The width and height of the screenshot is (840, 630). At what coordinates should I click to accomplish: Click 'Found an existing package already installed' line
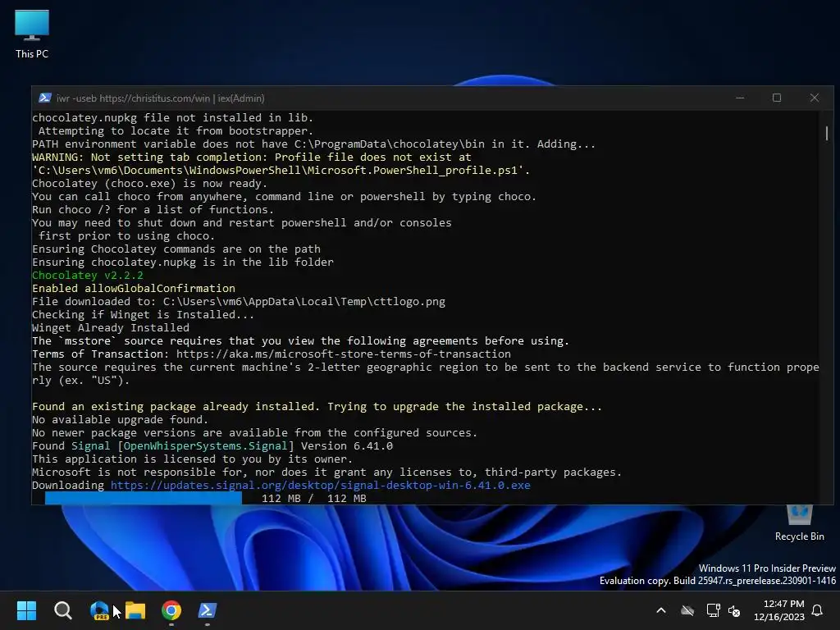(x=317, y=407)
